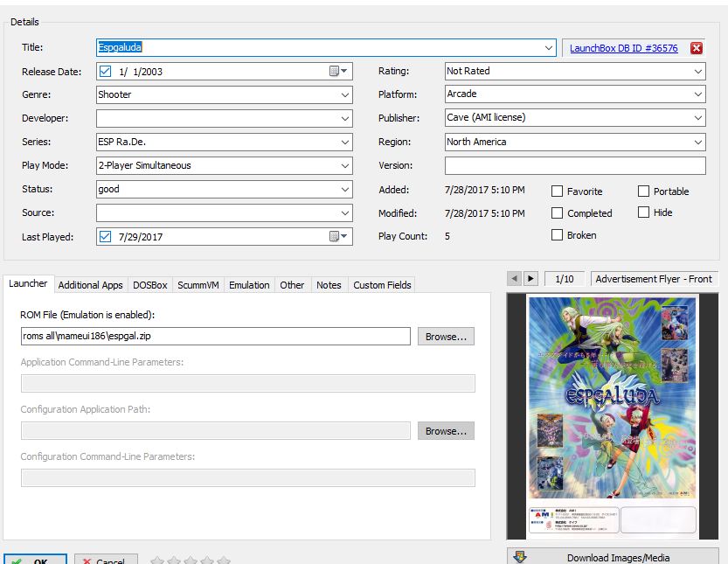The height and width of the screenshot is (564, 728).
Task: Click the ROM File path field
Action: [215, 336]
